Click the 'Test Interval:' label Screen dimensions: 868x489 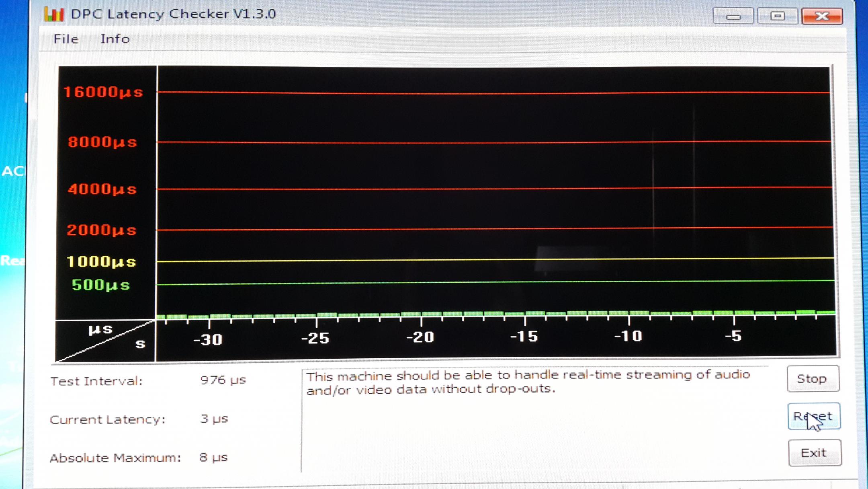pyautogui.click(x=96, y=381)
